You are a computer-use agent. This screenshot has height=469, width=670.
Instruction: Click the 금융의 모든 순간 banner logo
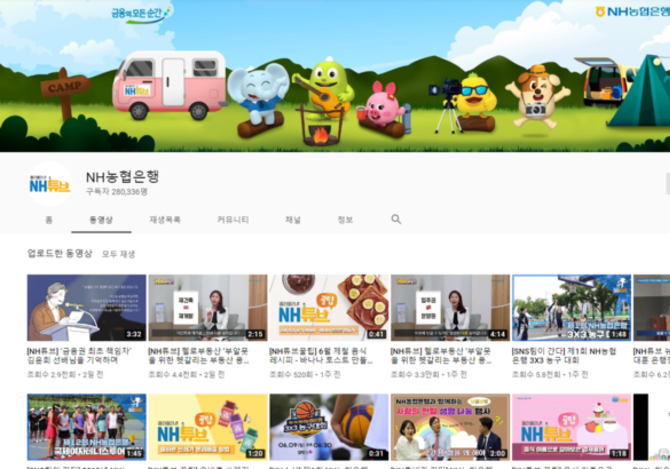[141, 13]
